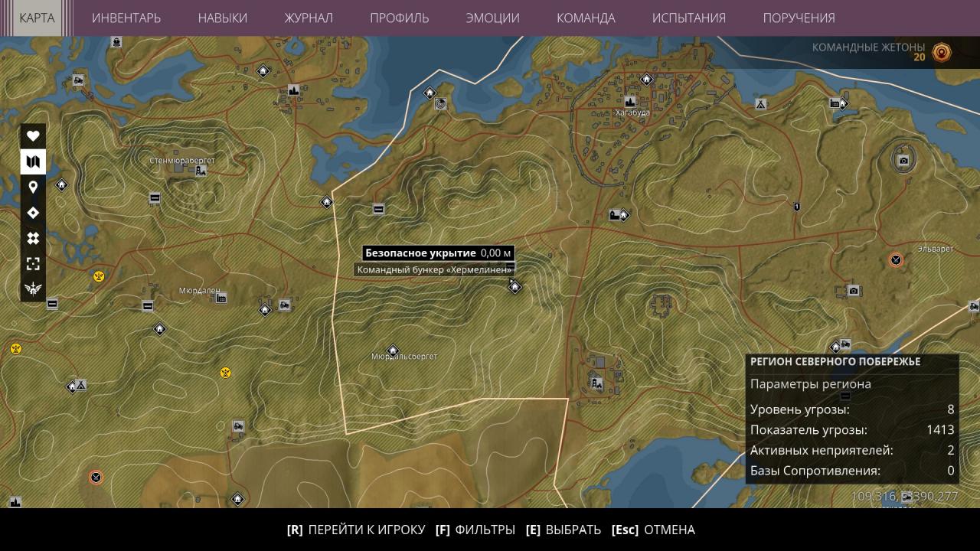Click the team tokens coin icon
The width and height of the screenshot is (980, 551).
tap(942, 52)
